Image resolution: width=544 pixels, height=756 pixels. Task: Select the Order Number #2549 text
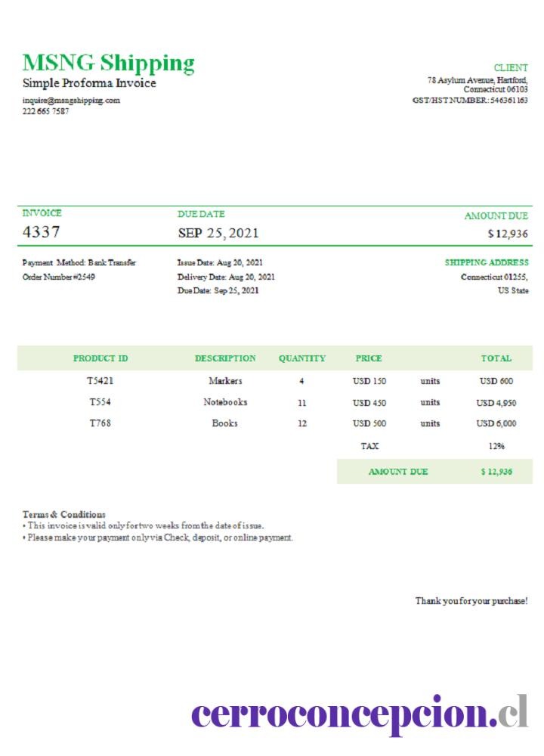point(59,277)
